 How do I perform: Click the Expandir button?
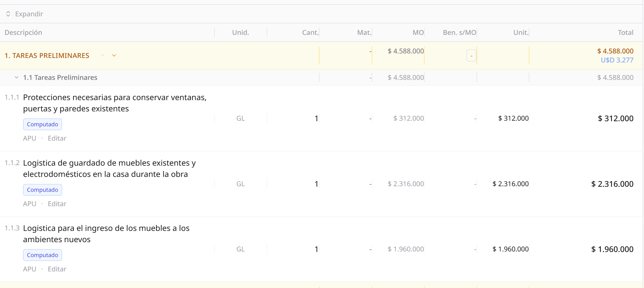click(x=24, y=14)
